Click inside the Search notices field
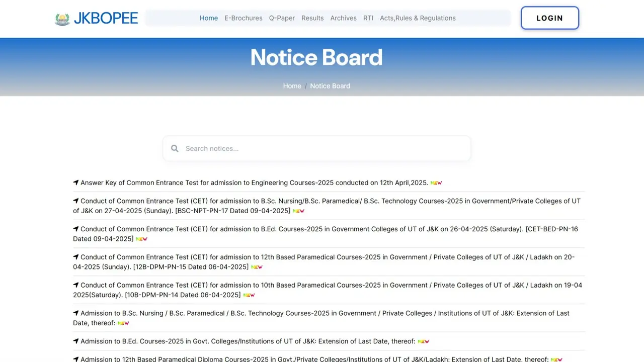This screenshot has height=362, width=644. pyautogui.click(x=316, y=148)
